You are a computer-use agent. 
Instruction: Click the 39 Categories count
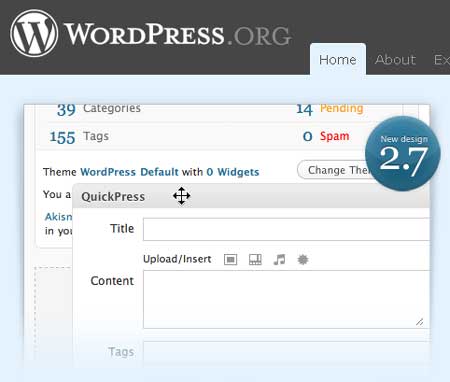pyautogui.click(x=66, y=109)
